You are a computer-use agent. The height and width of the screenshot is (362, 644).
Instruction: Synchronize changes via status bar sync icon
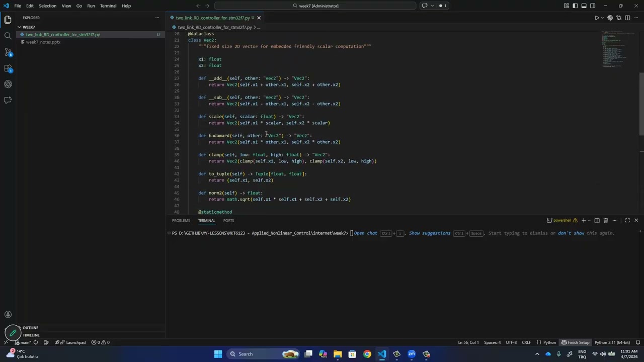coord(36,343)
